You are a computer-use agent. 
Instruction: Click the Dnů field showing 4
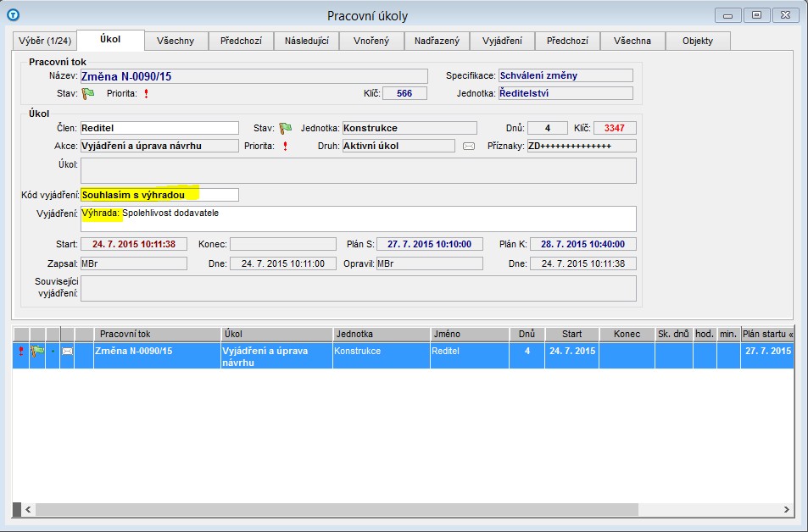pos(548,128)
